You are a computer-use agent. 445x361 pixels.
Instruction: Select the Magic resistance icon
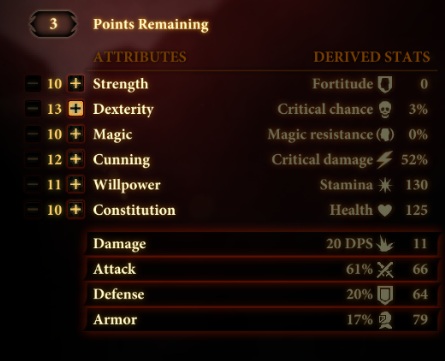point(385,135)
